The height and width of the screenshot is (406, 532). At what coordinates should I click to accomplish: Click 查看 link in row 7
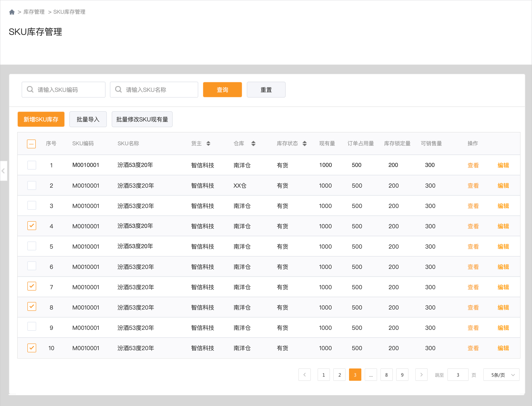(x=473, y=287)
